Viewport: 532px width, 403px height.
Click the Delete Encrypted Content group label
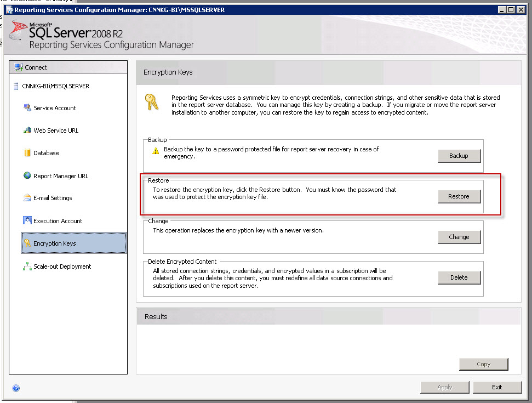click(x=182, y=262)
